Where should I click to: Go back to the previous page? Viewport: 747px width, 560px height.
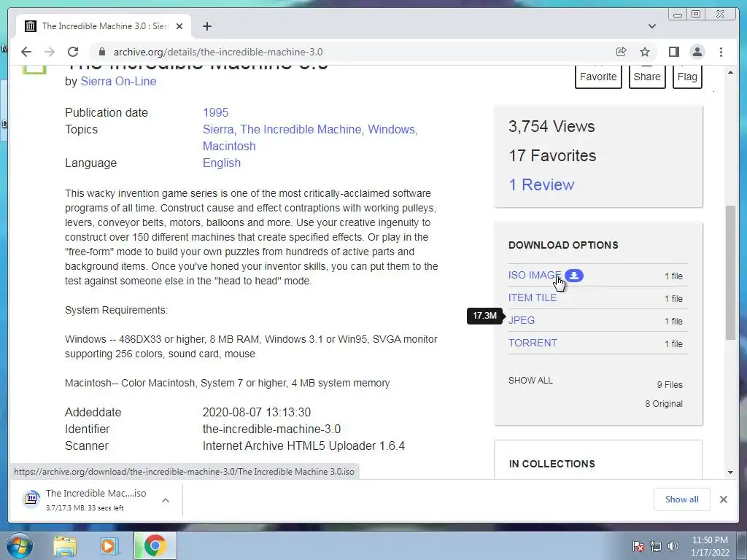point(26,52)
